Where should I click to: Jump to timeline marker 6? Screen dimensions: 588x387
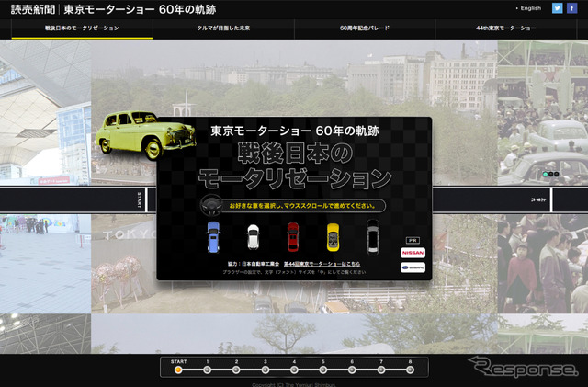352,370
